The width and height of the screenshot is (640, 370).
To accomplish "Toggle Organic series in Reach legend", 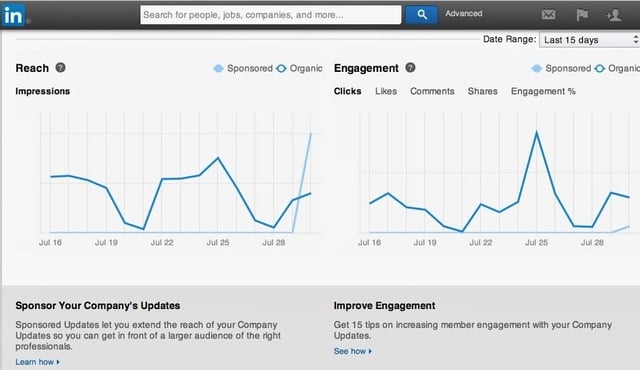I will coord(299,68).
